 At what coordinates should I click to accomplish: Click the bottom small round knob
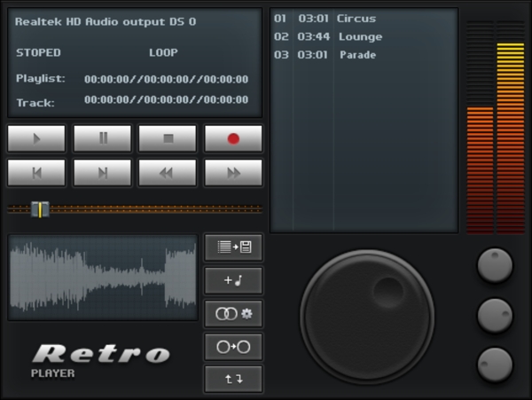point(495,365)
